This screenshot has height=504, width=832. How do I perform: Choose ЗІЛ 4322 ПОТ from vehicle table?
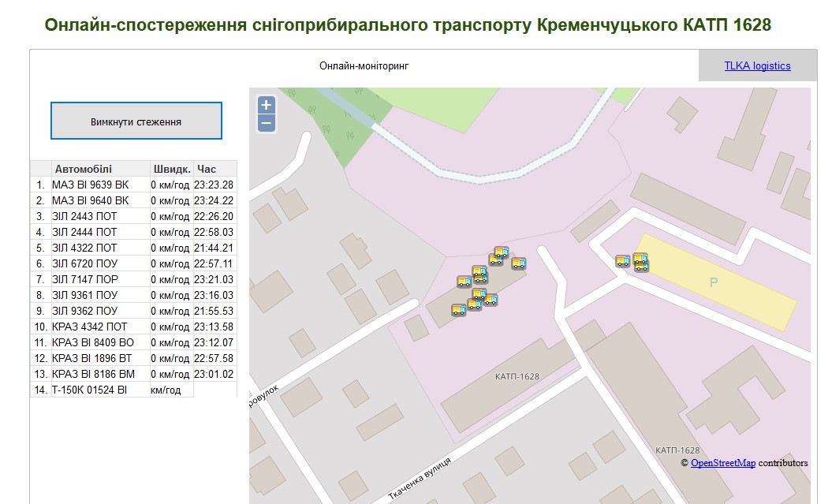coord(84,248)
